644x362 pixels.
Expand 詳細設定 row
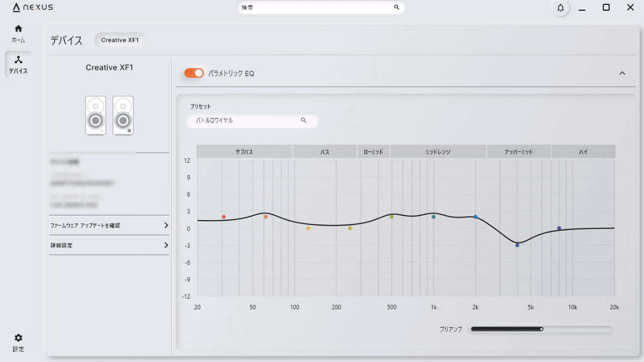point(109,245)
